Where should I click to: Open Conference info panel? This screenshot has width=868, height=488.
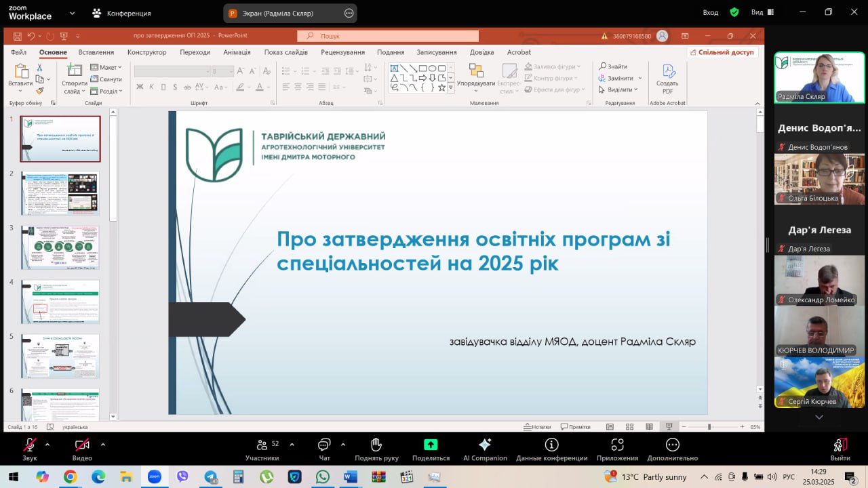coord(551,445)
